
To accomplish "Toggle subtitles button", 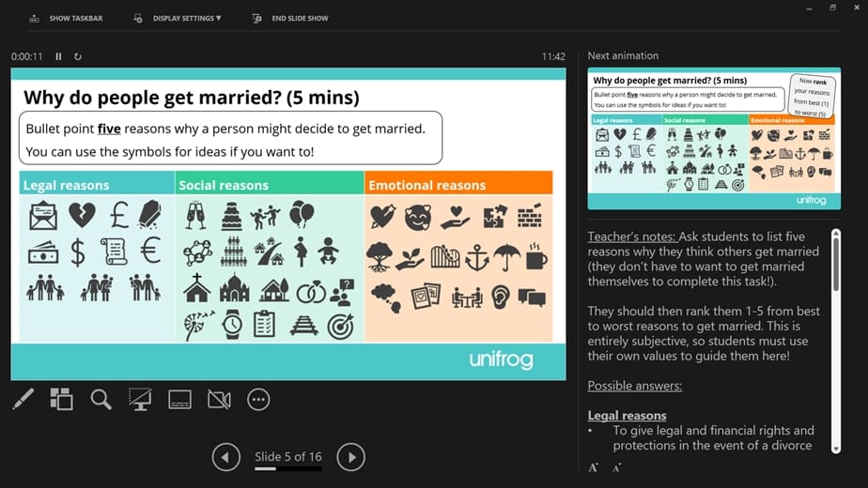I will click(x=180, y=400).
